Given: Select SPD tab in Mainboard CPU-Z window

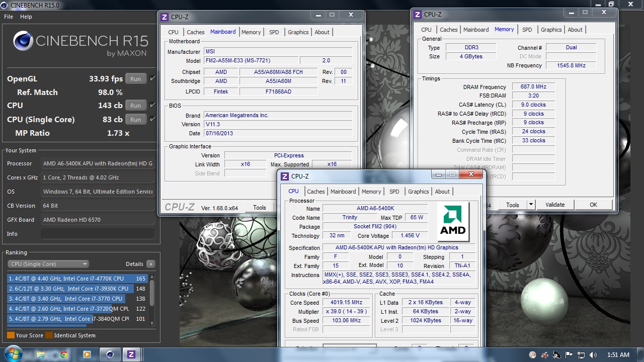Looking at the screenshot, I should pos(274,32).
